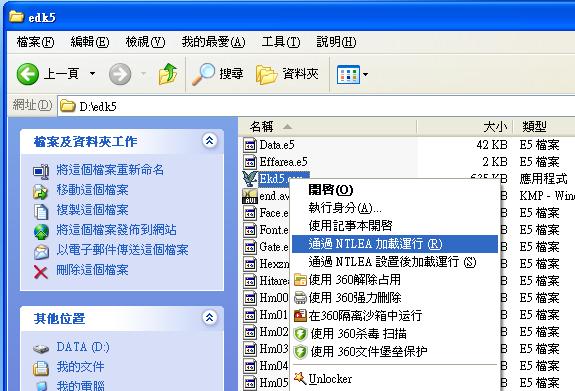Click the red X delete icon

pyautogui.click(x=41, y=272)
